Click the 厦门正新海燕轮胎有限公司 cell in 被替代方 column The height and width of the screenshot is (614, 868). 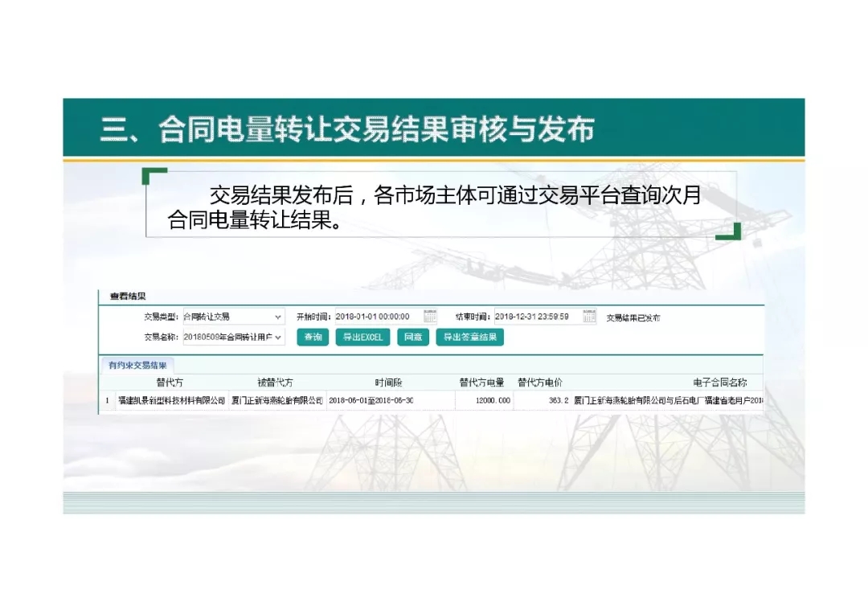pos(276,400)
